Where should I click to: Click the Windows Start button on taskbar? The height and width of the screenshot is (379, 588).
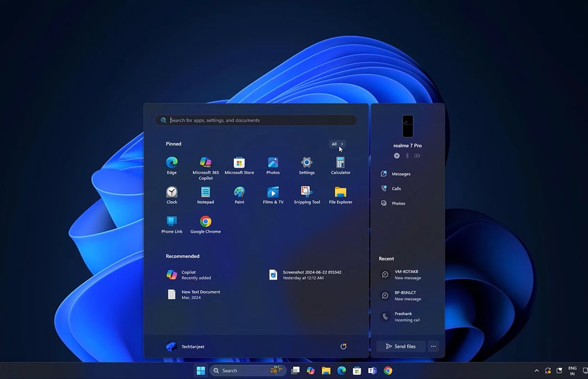pyautogui.click(x=201, y=371)
